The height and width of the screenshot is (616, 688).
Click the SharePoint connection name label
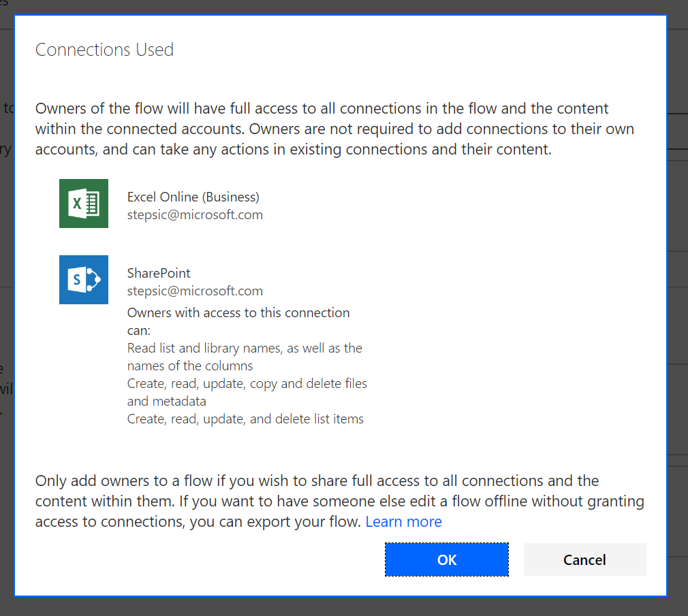158,272
